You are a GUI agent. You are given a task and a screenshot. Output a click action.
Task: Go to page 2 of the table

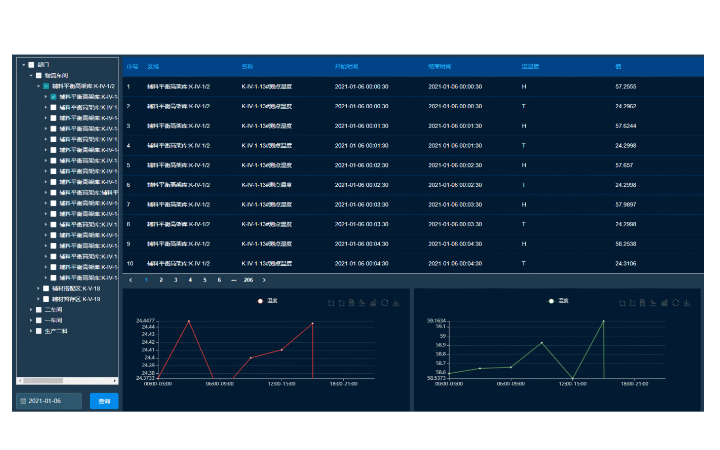pyautogui.click(x=161, y=280)
